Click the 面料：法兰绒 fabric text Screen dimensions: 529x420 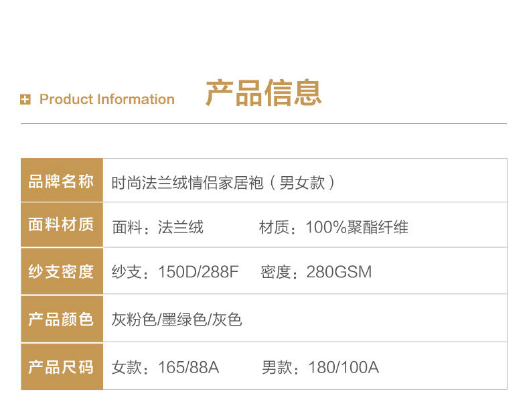[x=157, y=227]
